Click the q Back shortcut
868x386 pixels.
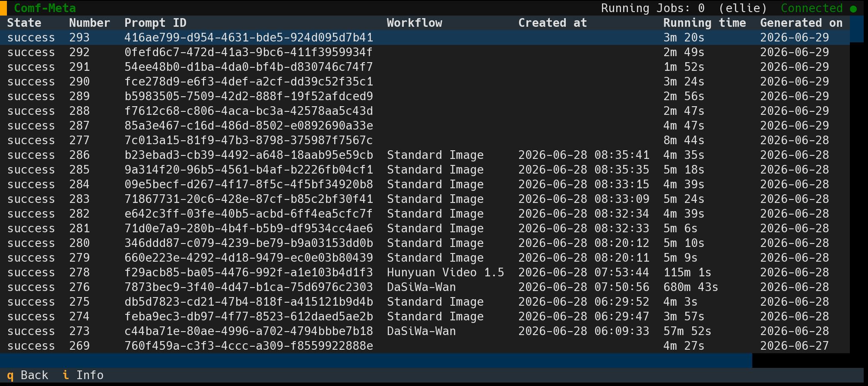point(28,375)
